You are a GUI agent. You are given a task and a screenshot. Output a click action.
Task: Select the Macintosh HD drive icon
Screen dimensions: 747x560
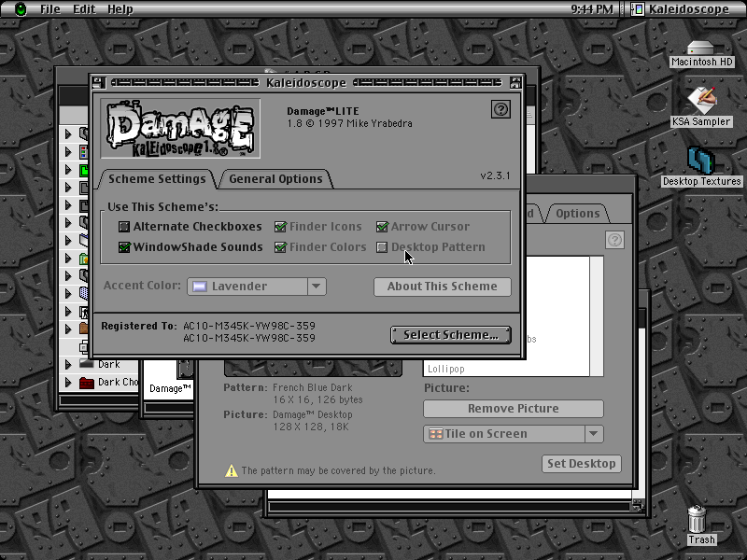pyautogui.click(x=701, y=49)
